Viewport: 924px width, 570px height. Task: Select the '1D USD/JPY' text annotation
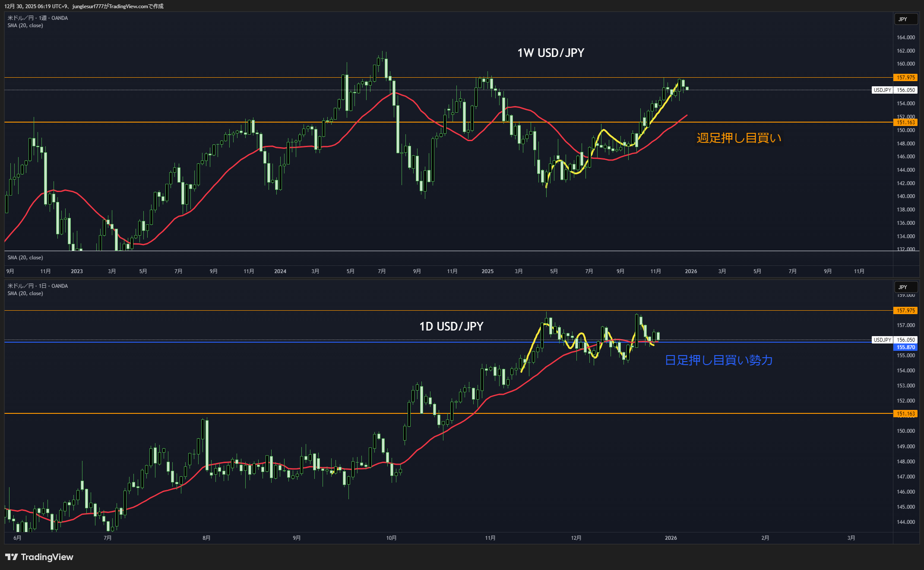point(451,327)
